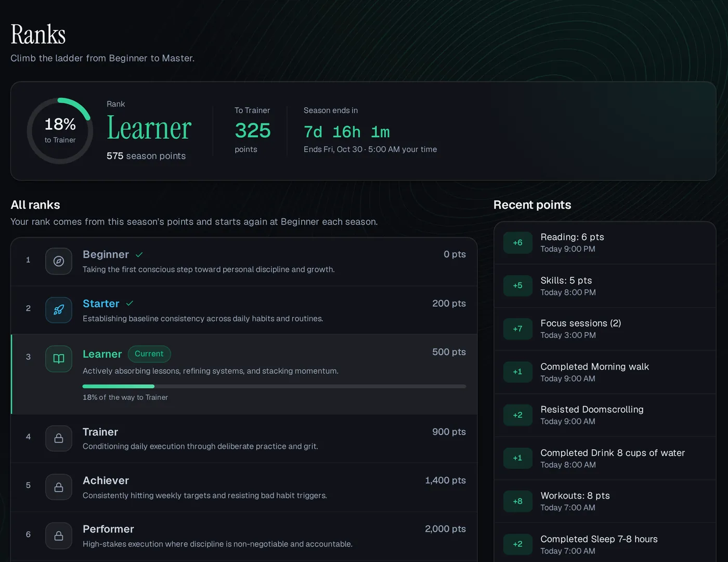This screenshot has width=728, height=562.
Task: Click the Learner progress bar to Trainer
Action: (x=274, y=386)
